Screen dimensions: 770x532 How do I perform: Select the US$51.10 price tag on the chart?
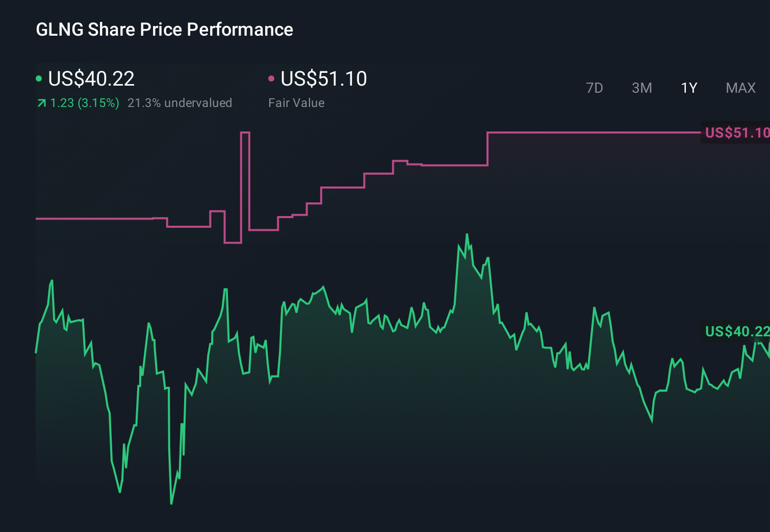(x=736, y=132)
